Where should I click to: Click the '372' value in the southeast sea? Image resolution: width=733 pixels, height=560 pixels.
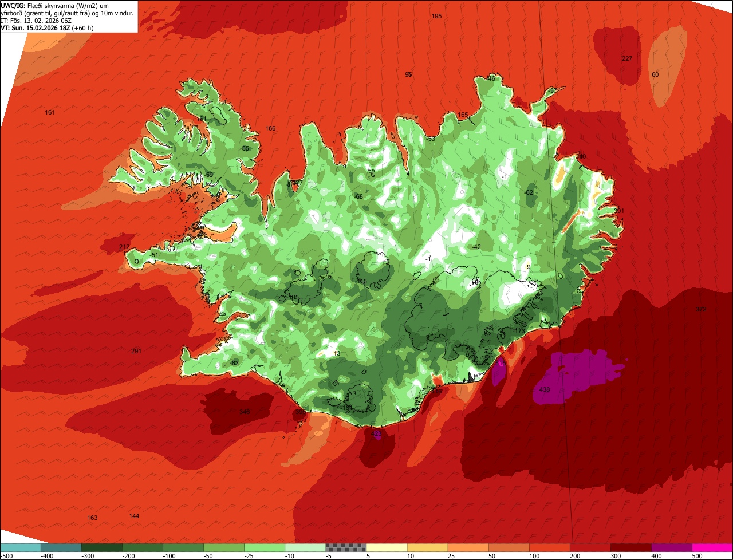tap(701, 309)
